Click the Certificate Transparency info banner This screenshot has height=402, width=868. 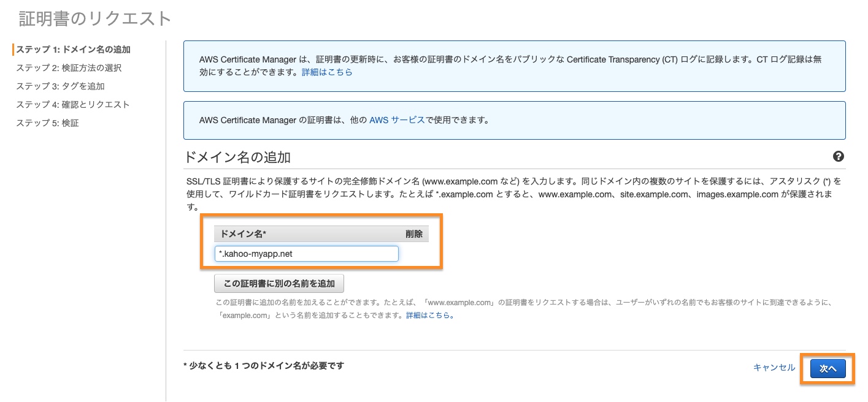(x=514, y=66)
